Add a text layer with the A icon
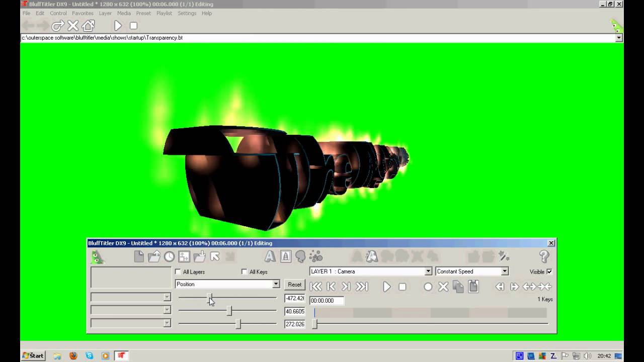 (x=270, y=256)
